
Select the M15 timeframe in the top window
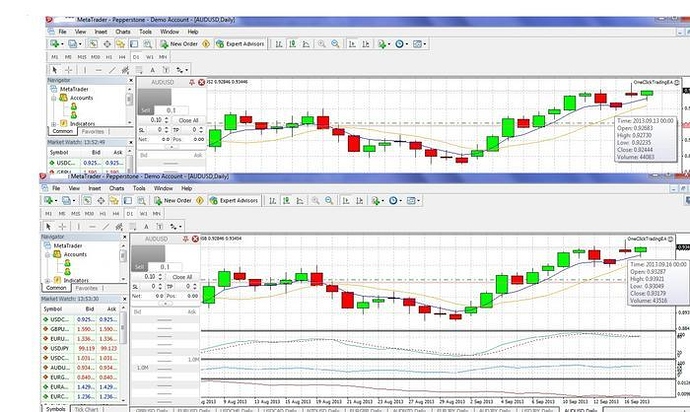(x=82, y=57)
